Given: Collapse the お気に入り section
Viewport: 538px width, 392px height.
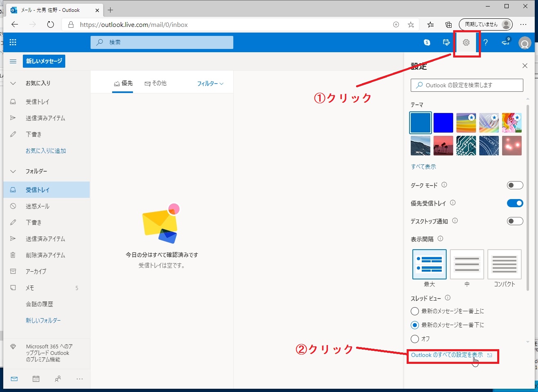Looking at the screenshot, I should (x=13, y=83).
